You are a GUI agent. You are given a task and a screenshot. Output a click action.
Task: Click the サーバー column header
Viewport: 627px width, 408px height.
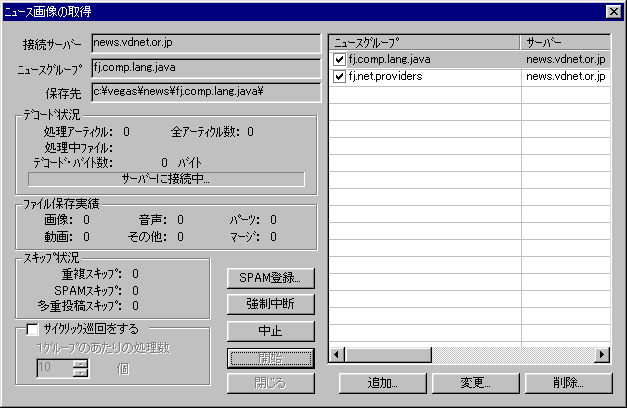(566, 42)
